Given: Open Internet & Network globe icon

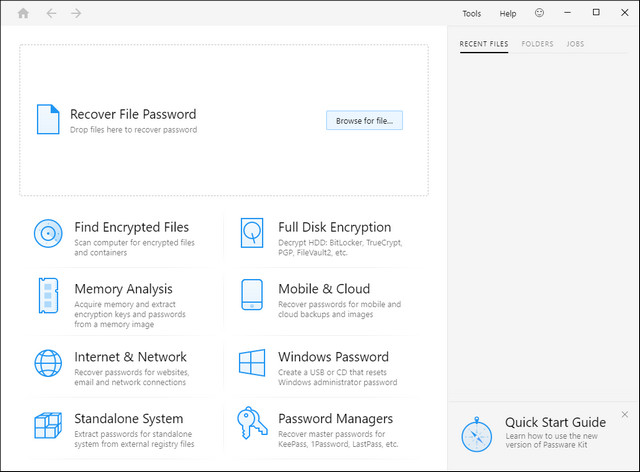Looking at the screenshot, I should click(48, 362).
